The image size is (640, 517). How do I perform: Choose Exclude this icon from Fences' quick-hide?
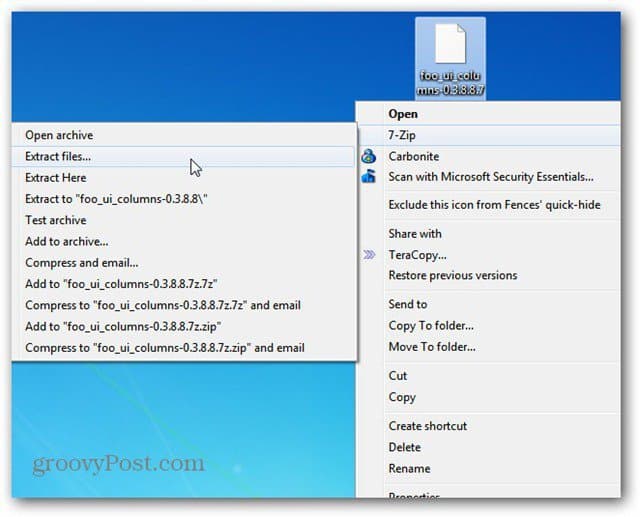[x=489, y=205]
